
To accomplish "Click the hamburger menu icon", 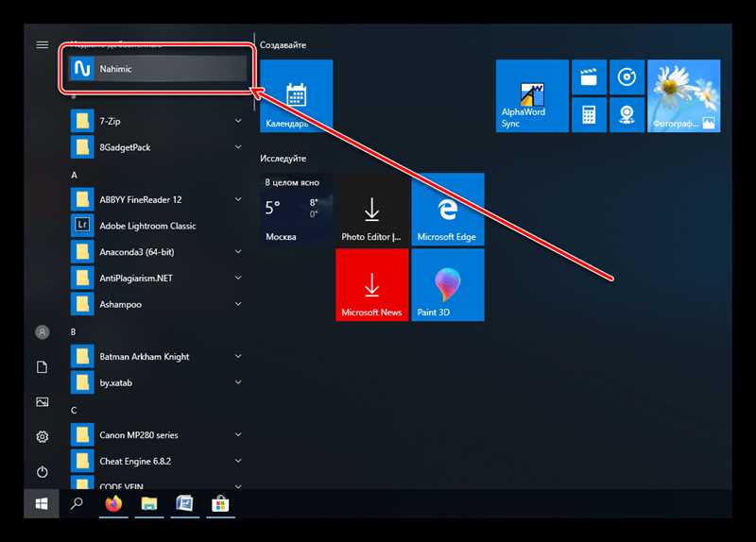I will click(x=42, y=44).
